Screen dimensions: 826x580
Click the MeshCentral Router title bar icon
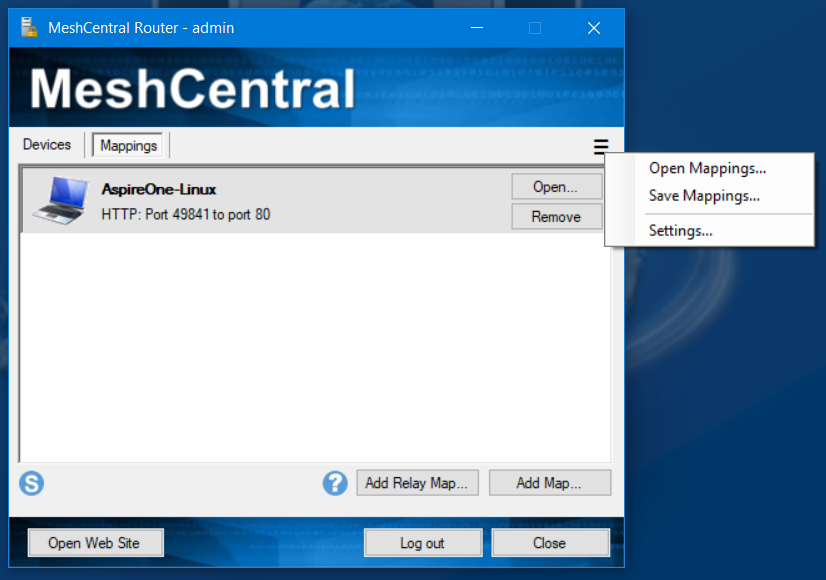(x=29, y=27)
